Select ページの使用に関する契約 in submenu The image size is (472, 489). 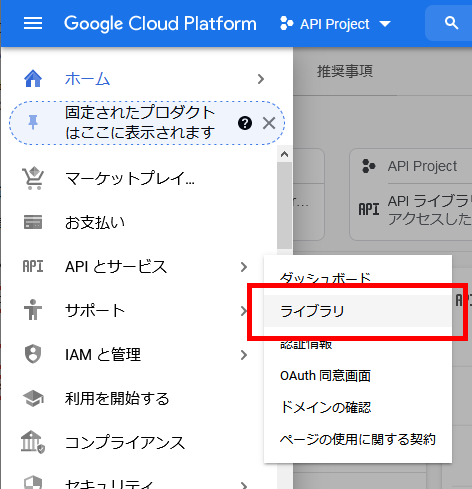tap(358, 439)
